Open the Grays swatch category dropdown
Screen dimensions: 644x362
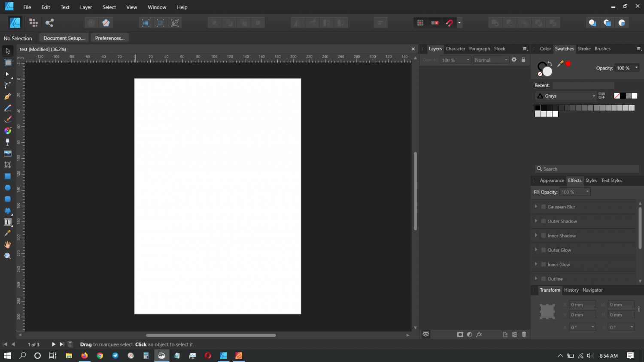(594, 96)
